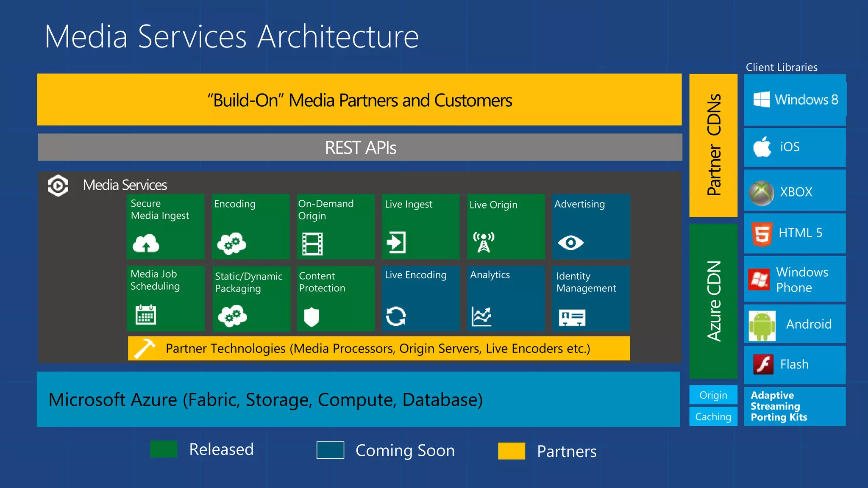The image size is (868, 488).
Task: Click the Identity Management label
Action: (586, 282)
